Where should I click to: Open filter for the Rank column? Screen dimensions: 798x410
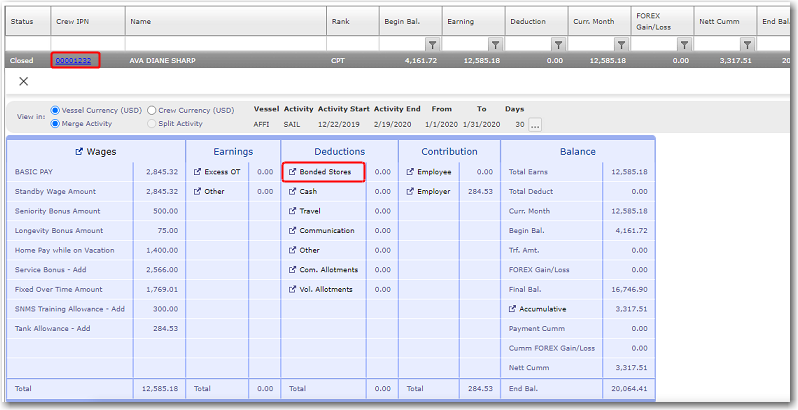pos(432,45)
